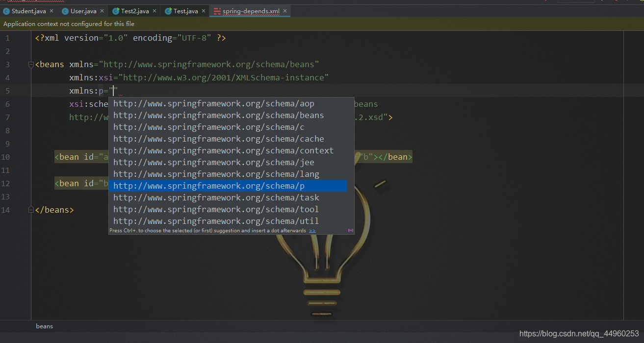Click the >> link in completion hint
The height and width of the screenshot is (343, 644).
click(x=312, y=230)
